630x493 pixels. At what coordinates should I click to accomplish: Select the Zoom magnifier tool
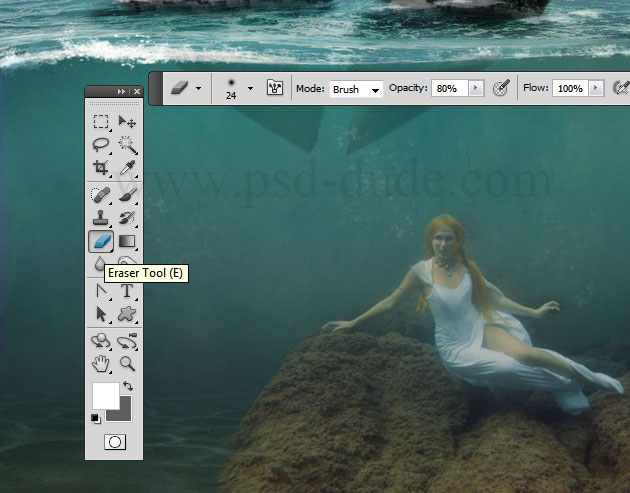click(x=127, y=363)
